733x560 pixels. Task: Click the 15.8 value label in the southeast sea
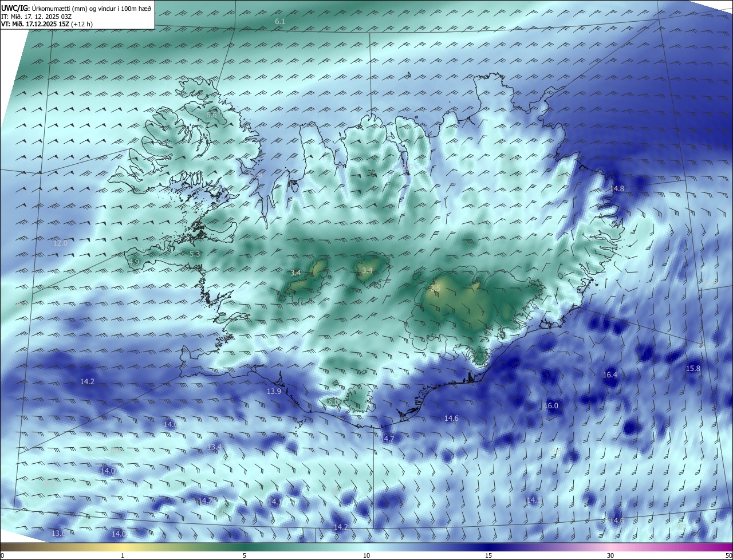click(693, 368)
